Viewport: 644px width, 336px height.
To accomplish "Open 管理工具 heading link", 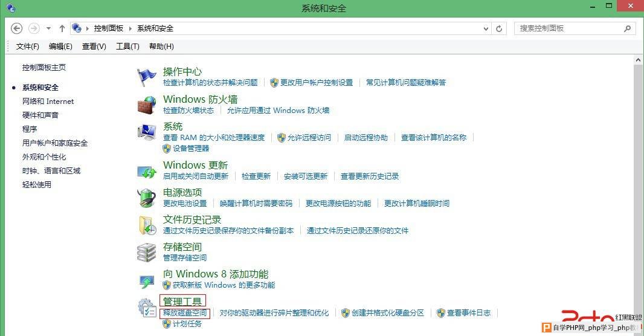I will click(x=182, y=302).
